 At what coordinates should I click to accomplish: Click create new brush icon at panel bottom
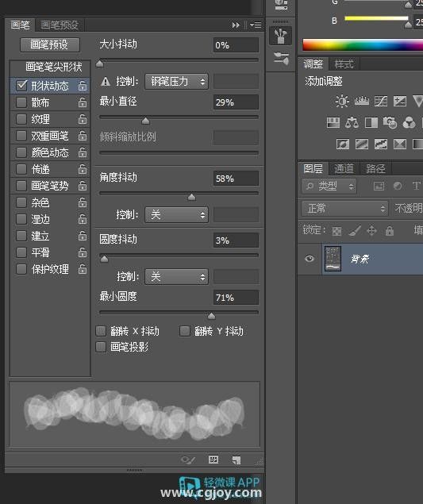236,460
